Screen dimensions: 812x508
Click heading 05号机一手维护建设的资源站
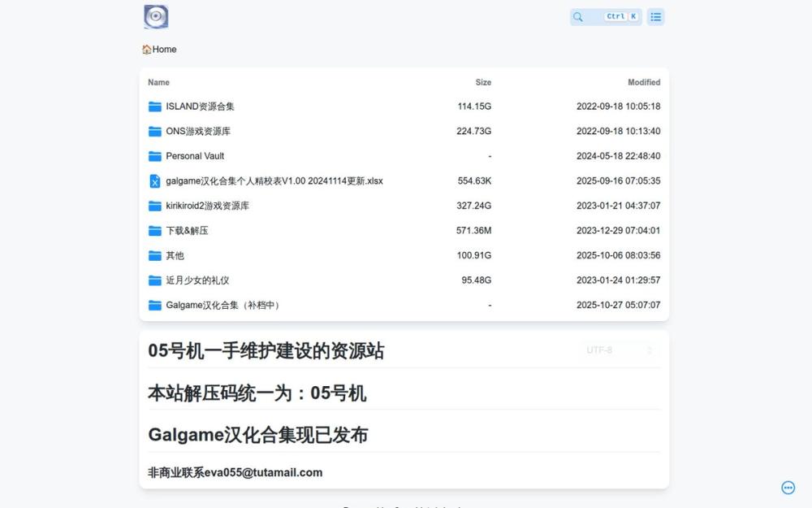tap(266, 351)
